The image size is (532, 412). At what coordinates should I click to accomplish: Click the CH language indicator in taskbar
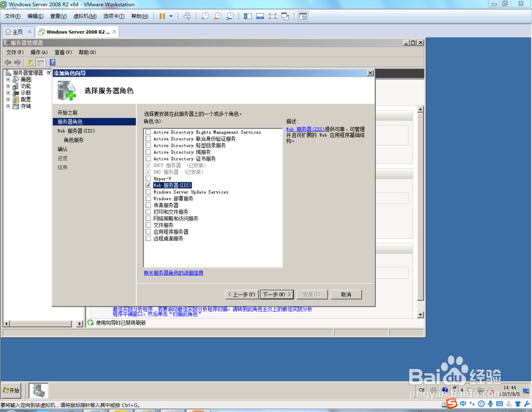click(x=421, y=390)
